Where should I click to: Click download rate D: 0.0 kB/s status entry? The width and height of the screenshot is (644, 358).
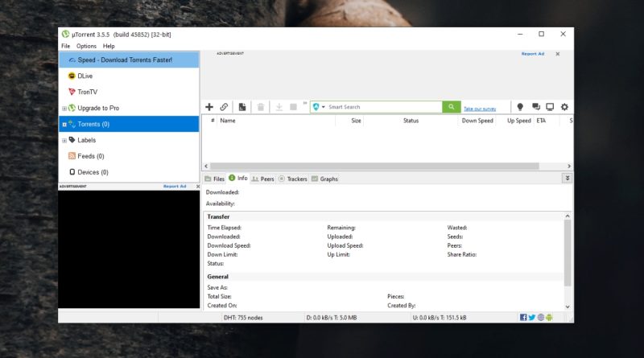point(332,317)
